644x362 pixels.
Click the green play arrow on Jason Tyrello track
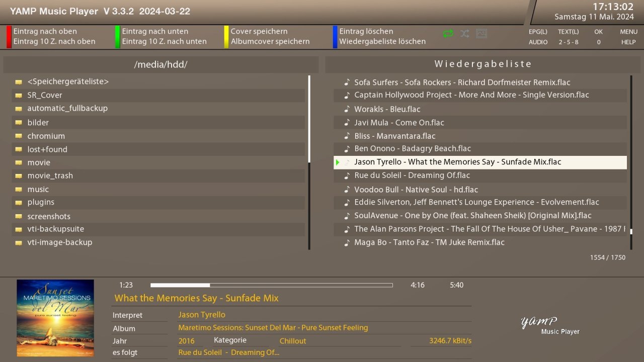click(338, 162)
